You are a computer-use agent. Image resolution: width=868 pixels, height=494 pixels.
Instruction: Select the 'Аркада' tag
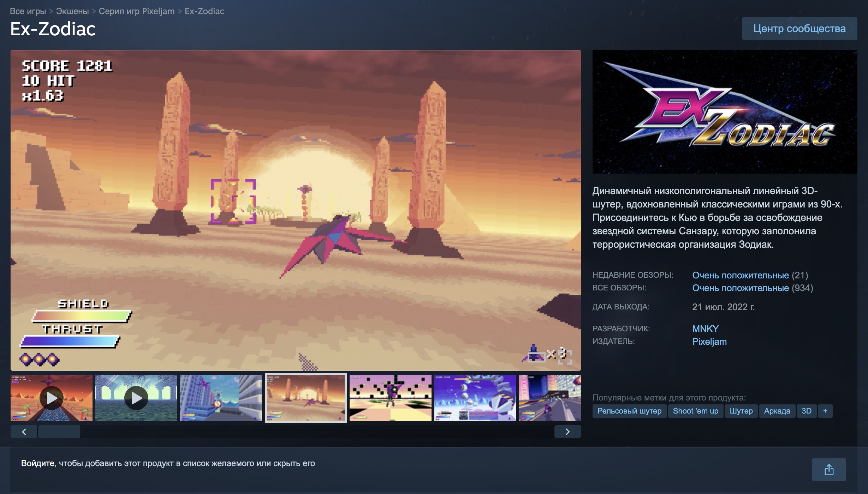[x=777, y=411]
